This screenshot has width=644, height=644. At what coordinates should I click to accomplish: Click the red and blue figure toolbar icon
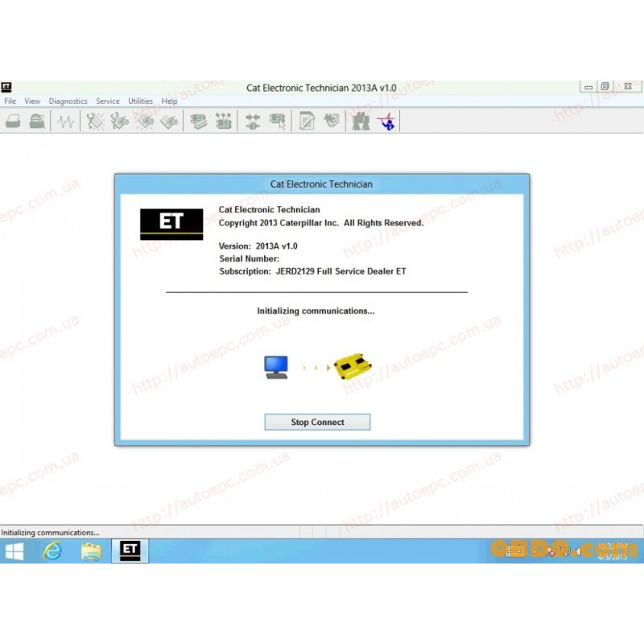point(386,122)
